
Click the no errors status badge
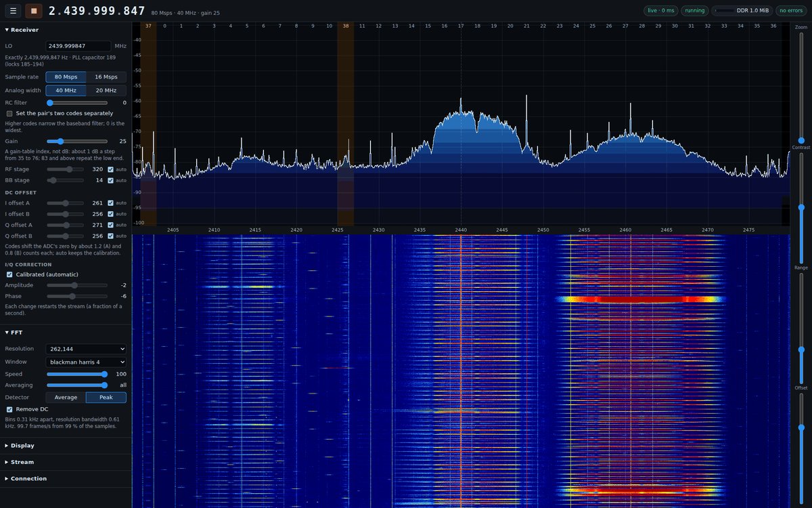(790, 11)
